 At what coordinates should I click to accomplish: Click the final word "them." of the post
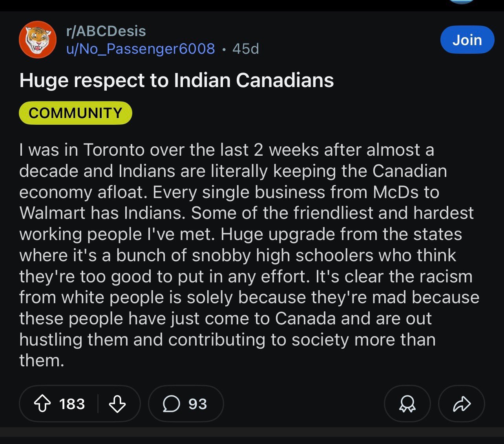(x=42, y=360)
